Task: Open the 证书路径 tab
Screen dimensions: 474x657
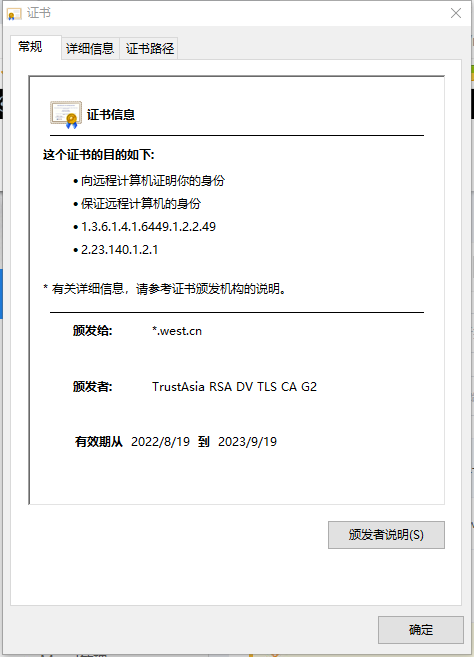Action: click(x=149, y=48)
